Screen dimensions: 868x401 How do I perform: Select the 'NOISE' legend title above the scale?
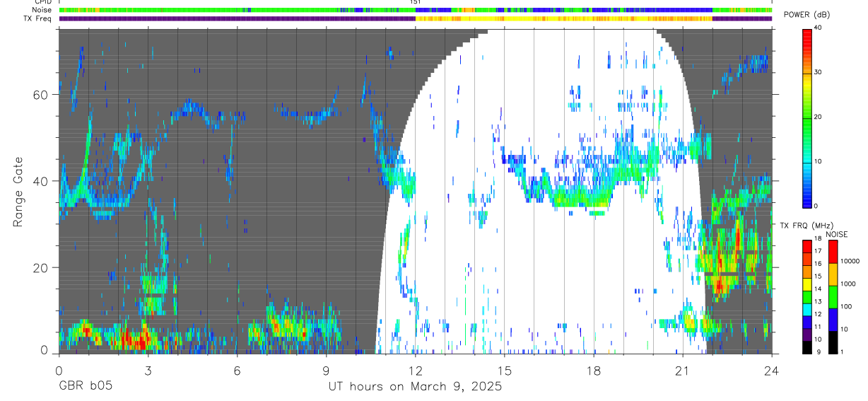(837, 234)
